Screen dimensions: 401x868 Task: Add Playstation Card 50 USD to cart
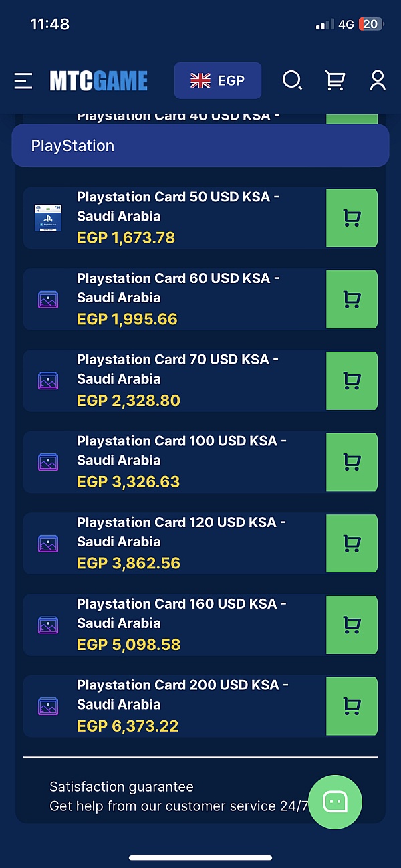352,218
